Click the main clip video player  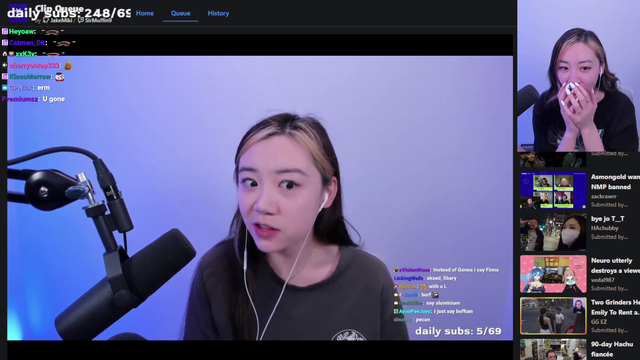[x=260, y=198]
